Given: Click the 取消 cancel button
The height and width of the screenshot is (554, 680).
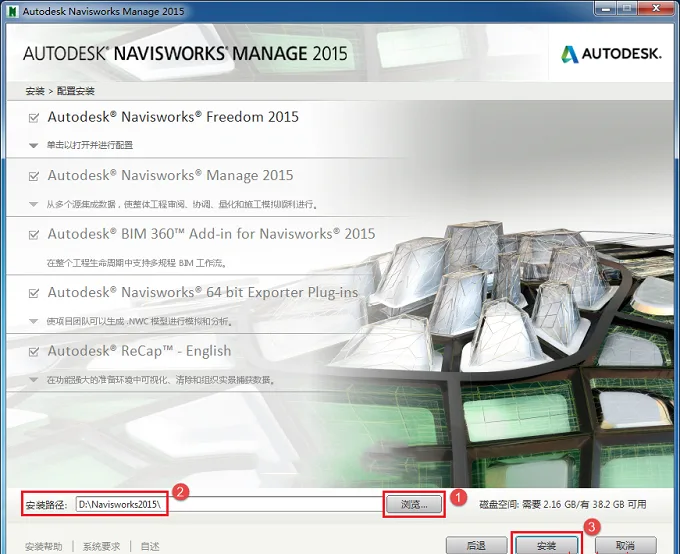Looking at the screenshot, I should pyautogui.click(x=625, y=545).
